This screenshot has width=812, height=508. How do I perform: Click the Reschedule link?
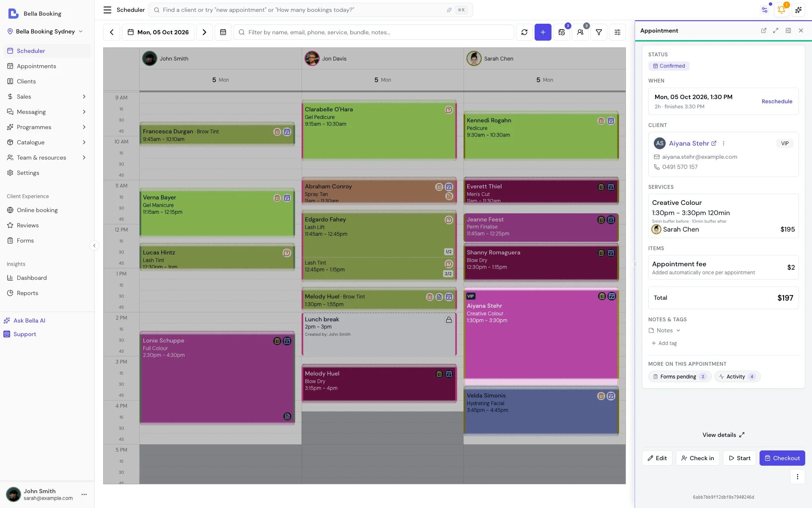click(777, 102)
